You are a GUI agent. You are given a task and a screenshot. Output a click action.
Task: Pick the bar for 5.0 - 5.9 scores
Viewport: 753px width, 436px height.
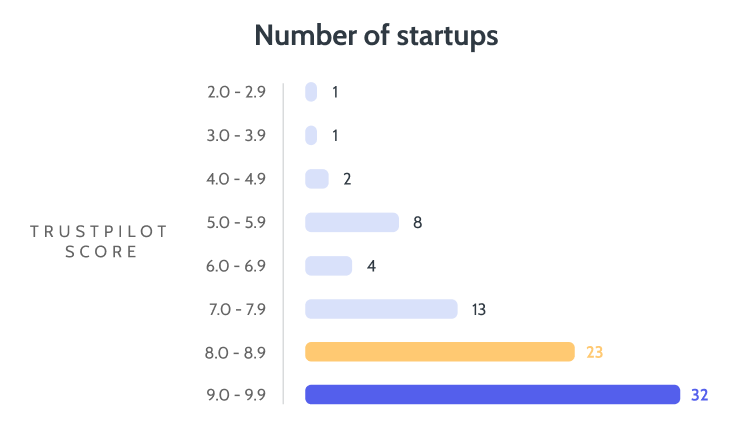pyautogui.click(x=351, y=222)
